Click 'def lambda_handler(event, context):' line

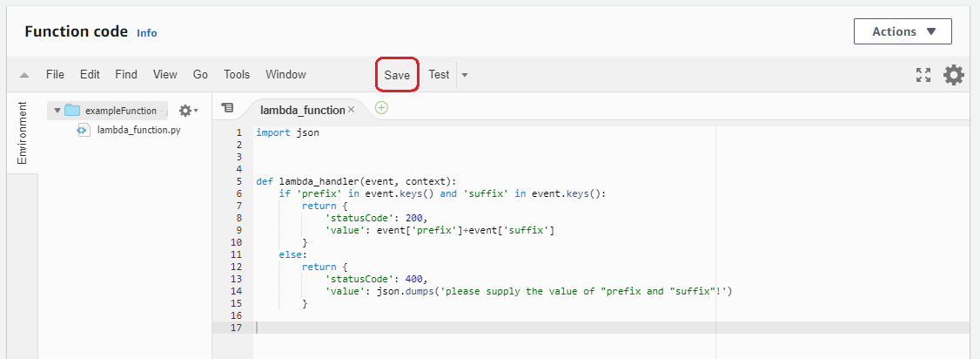(356, 181)
